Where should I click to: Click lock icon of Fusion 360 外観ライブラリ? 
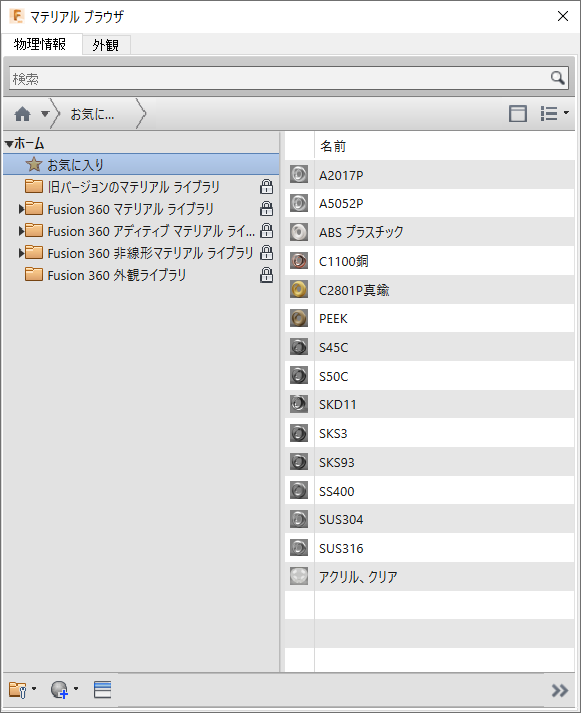pos(266,275)
